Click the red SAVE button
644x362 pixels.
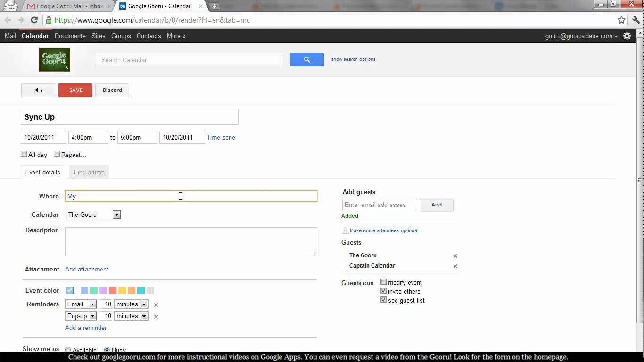[75, 90]
